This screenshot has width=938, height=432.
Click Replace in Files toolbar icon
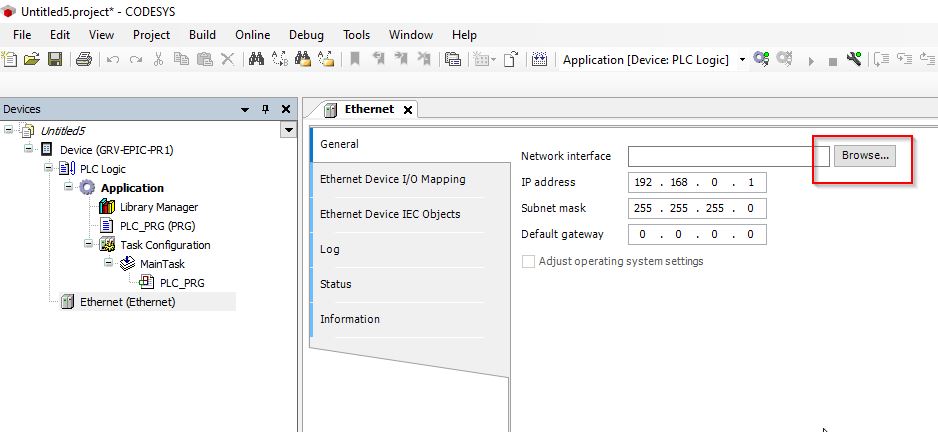pos(325,59)
